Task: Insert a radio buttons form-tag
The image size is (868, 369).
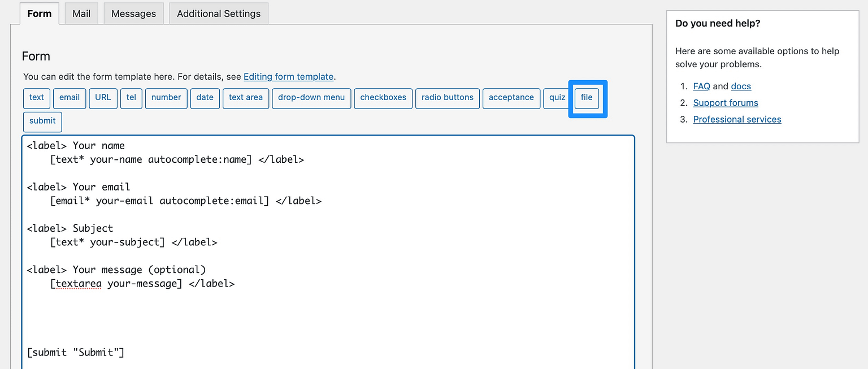Action: (x=447, y=98)
